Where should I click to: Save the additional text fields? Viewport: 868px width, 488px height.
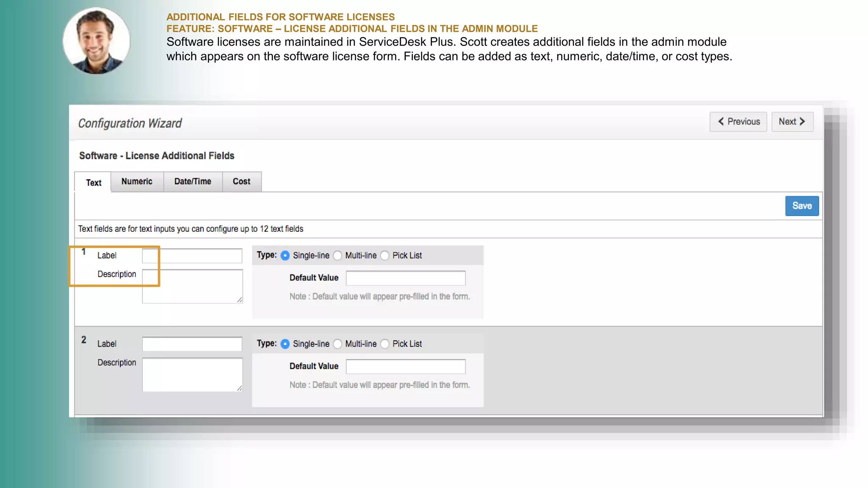[x=802, y=206]
